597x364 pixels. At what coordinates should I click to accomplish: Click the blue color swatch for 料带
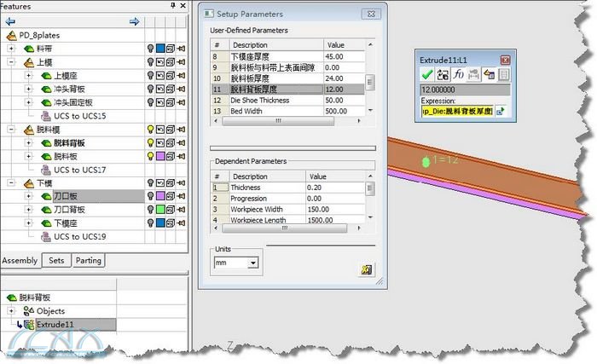160,49
